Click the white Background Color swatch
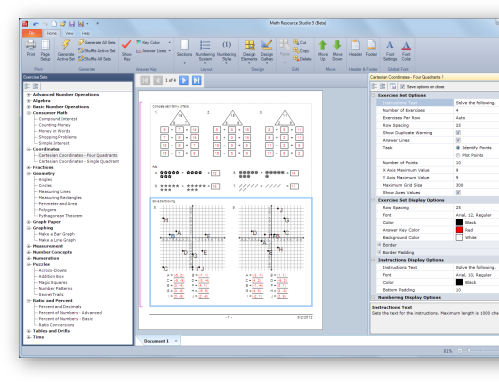This screenshot has height=382, width=499. 459,238
